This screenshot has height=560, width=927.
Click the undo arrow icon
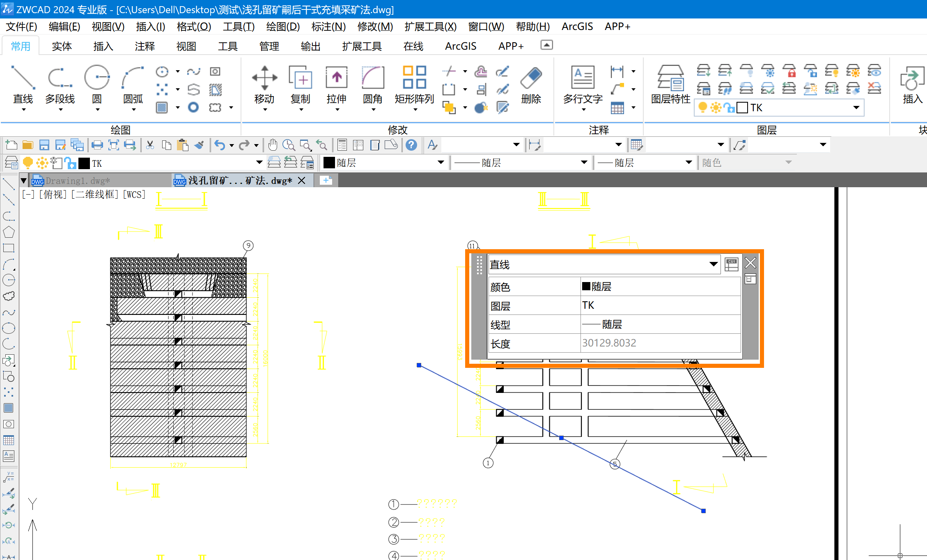(x=220, y=145)
